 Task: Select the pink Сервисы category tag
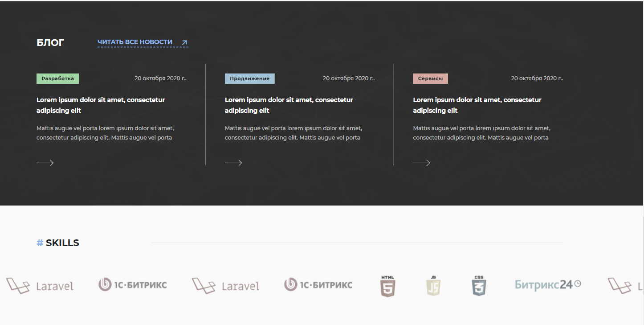point(430,78)
